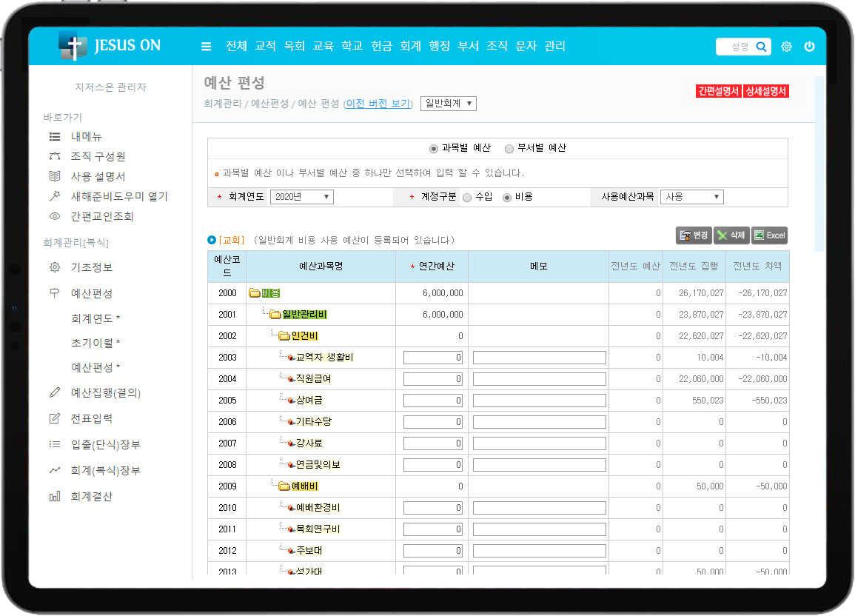
Task: Open the 회계연도 2020년 dropdown
Action: pyautogui.click(x=301, y=197)
